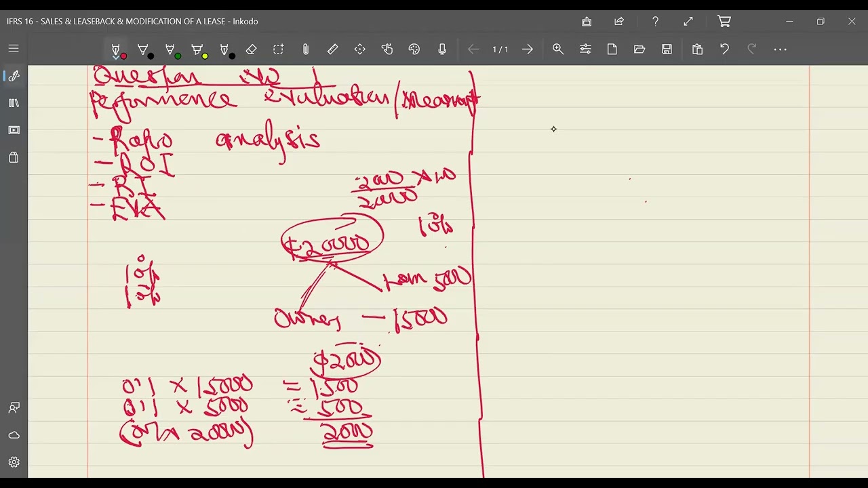The height and width of the screenshot is (488, 868).
Task: Activate the dashed-rectangle selection tool
Action: [279, 49]
